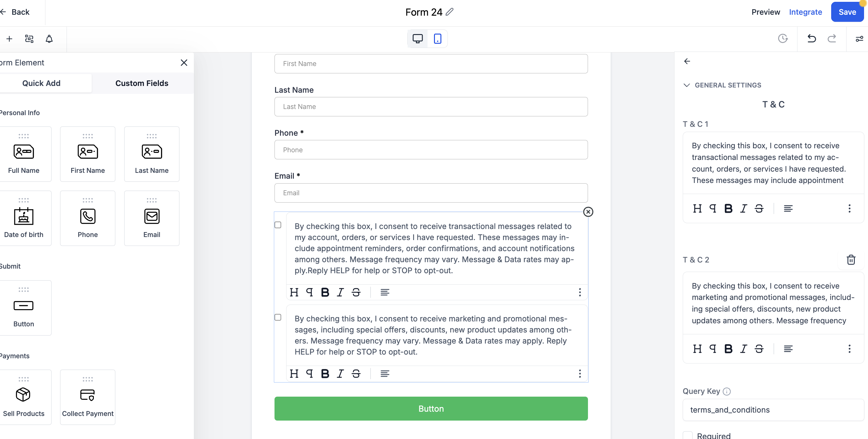Open the Integrate link
The image size is (868, 439).
(x=805, y=12)
